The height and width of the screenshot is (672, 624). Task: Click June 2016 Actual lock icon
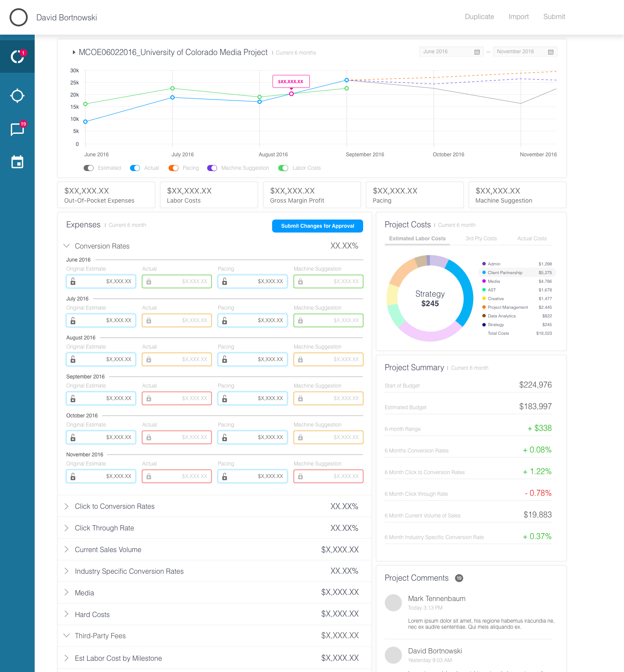point(149,281)
